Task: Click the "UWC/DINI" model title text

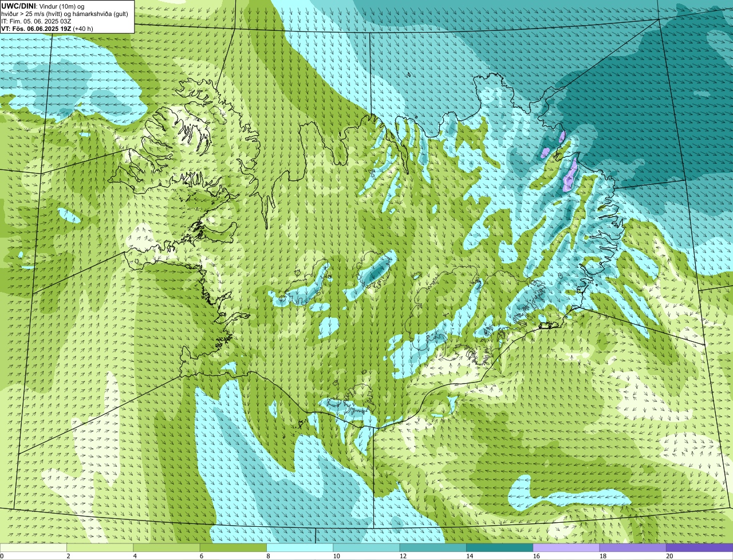Action: (18, 6)
